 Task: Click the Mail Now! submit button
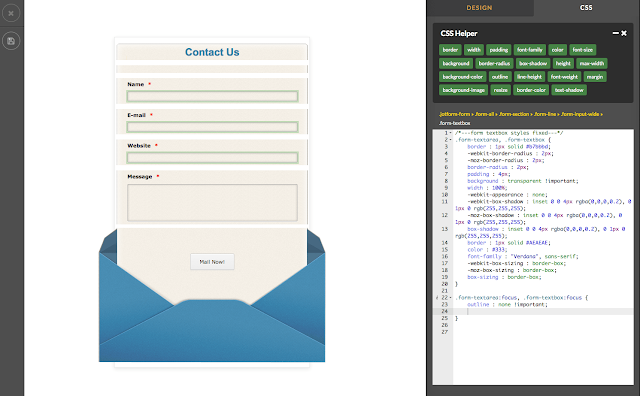click(x=212, y=262)
